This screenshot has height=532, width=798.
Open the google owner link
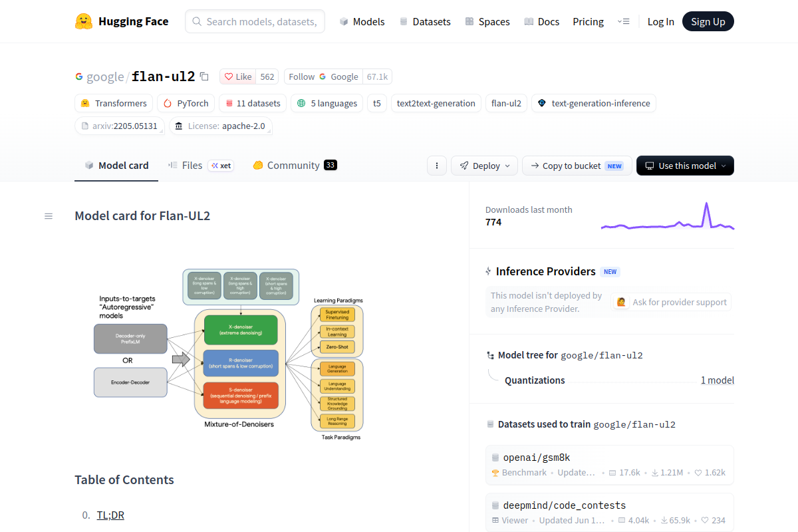[x=105, y=76]
